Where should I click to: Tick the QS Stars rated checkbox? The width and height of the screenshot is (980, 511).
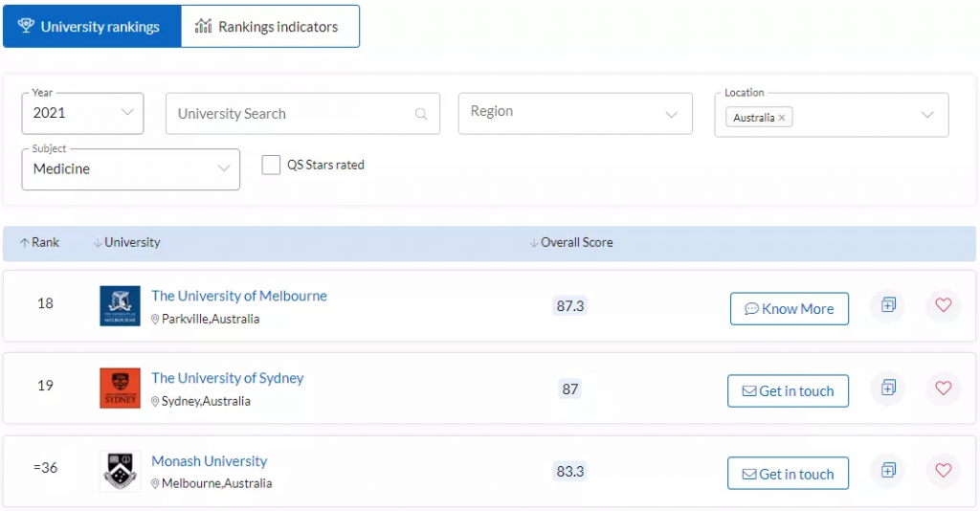click(271, 165)
